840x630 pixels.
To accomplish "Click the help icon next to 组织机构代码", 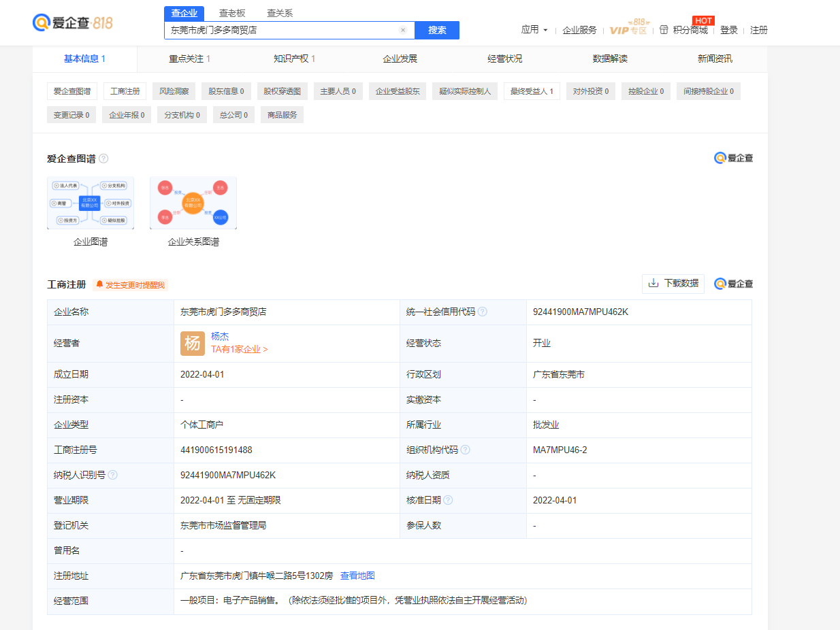I will coord(466,450).
